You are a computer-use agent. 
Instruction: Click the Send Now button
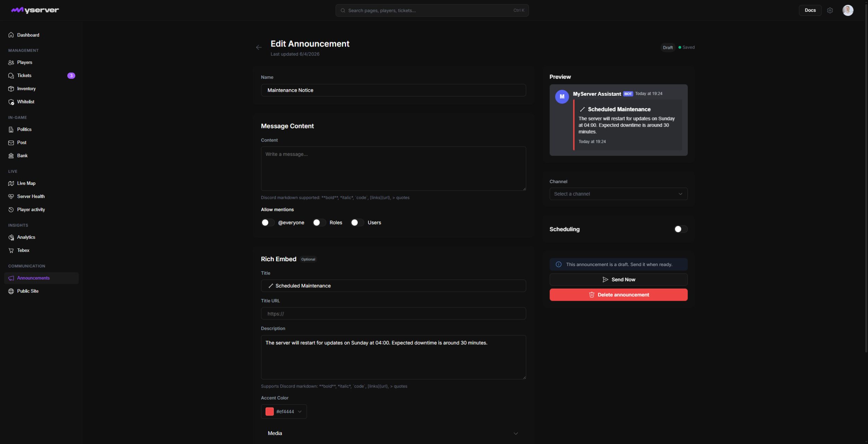click(618, 280)
